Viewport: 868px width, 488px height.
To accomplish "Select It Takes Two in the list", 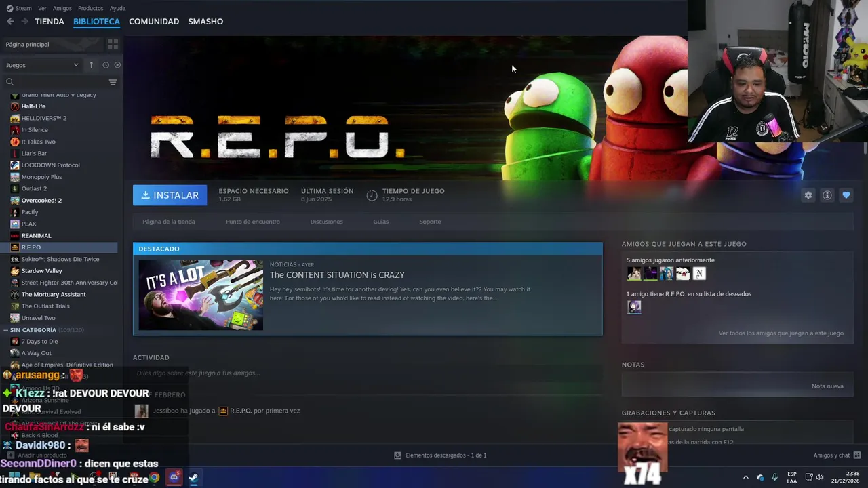I will [x=38, y=142].
